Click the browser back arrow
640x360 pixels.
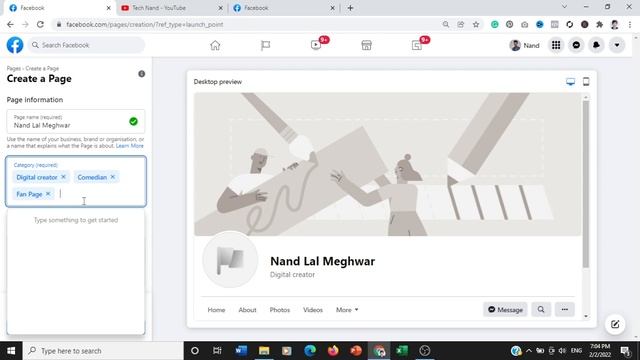tap(10, 24)
